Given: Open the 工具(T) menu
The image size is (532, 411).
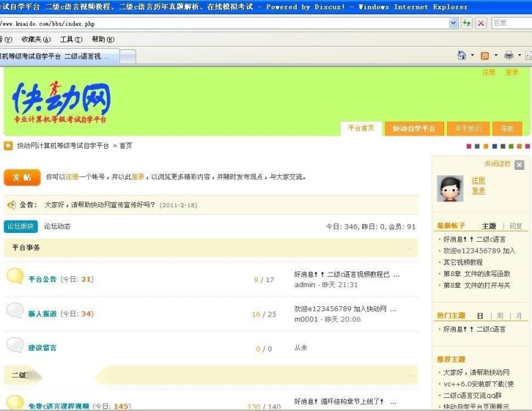Looking at the screenshot, I should [71, 39].
